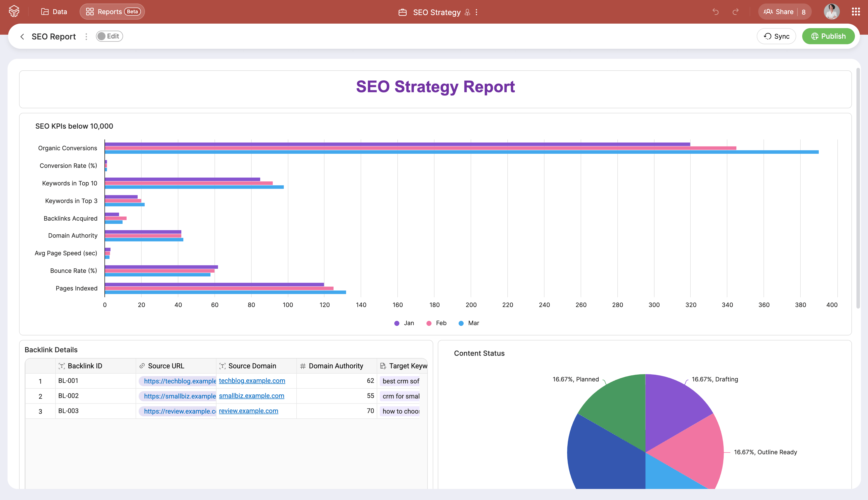Click the Domain Authority column header

point(336,366)
